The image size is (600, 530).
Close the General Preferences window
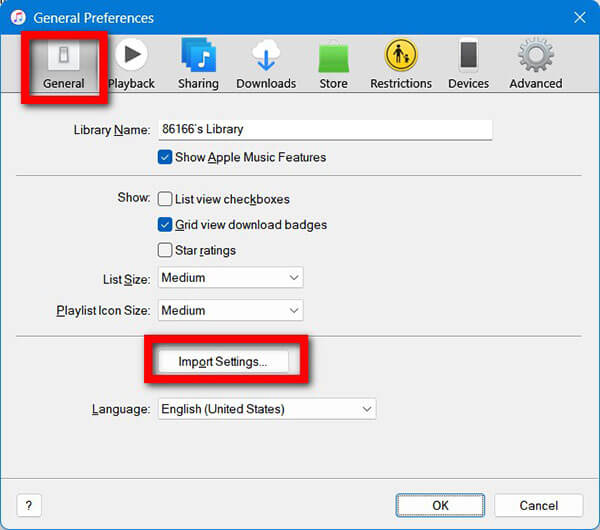click(580, 17)
